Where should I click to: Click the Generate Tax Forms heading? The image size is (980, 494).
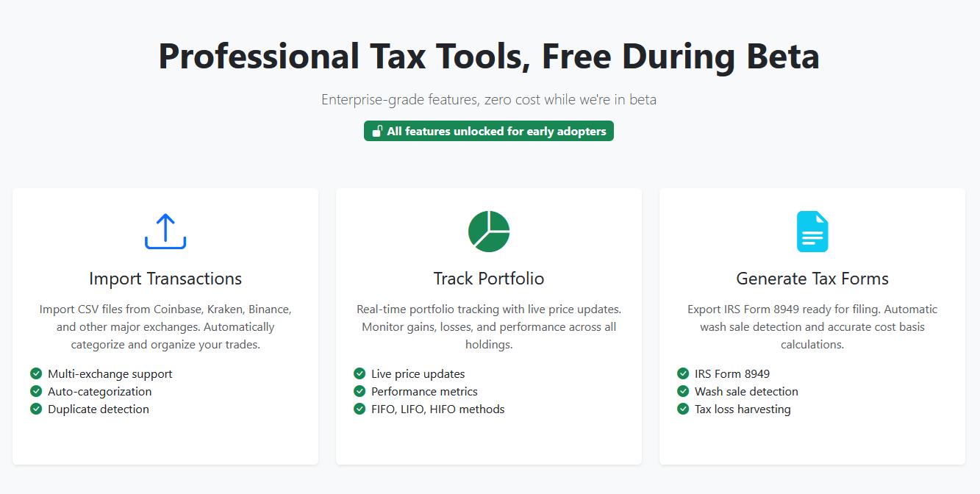(812, 279)
